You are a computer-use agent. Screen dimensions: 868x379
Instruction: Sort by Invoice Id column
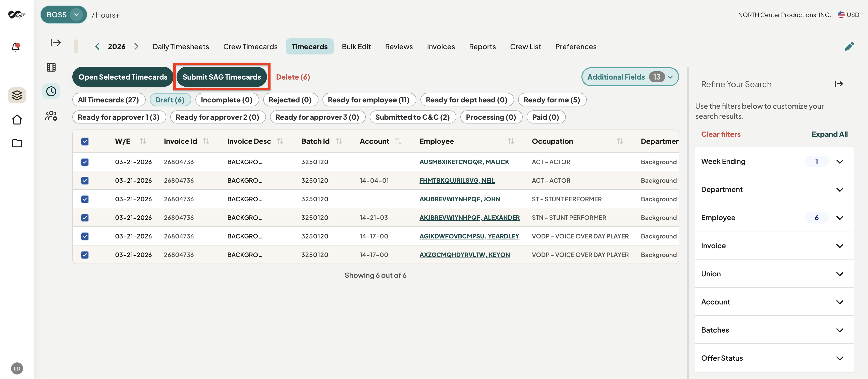point(206,141)
